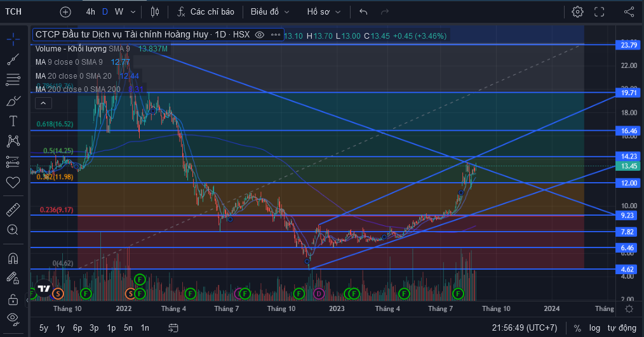Select the text annotation tool
Image resolution: width=644 pixels, height=337 pixels.
pos(13,121)
